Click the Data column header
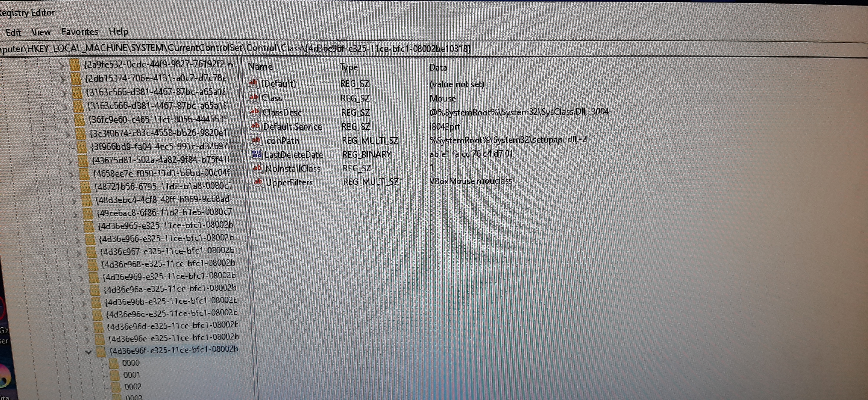The width and height of the screenshot is (868, 400). (x=438, y=67)
